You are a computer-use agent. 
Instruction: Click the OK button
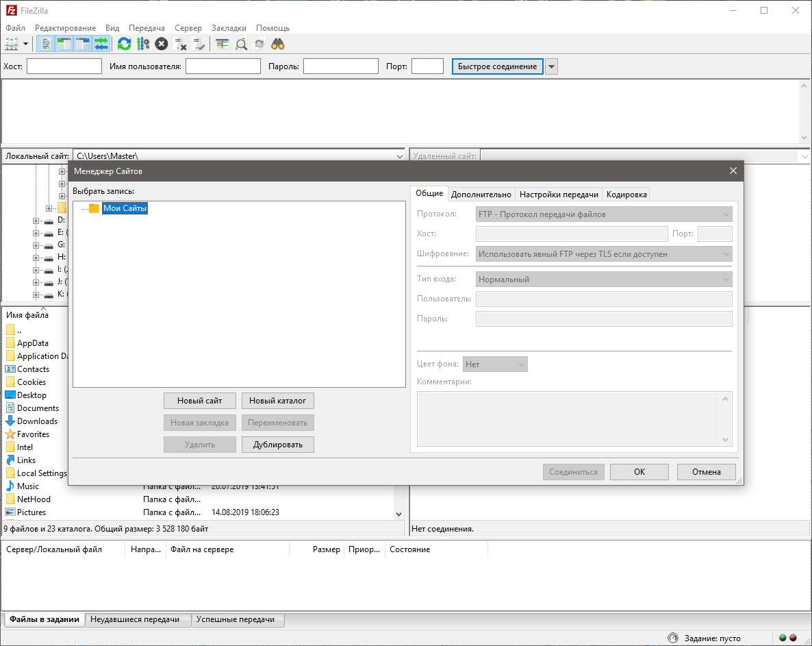639,471
